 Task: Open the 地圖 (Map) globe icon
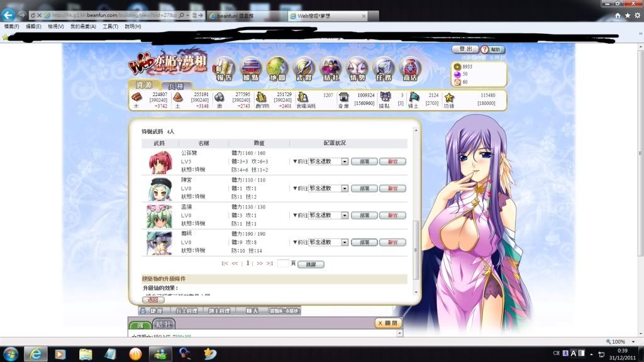(277, 68)
